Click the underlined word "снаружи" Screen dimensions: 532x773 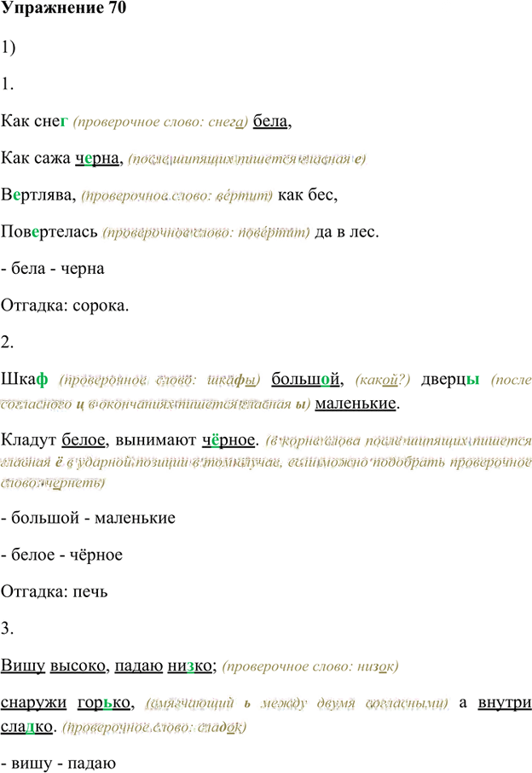33,703
